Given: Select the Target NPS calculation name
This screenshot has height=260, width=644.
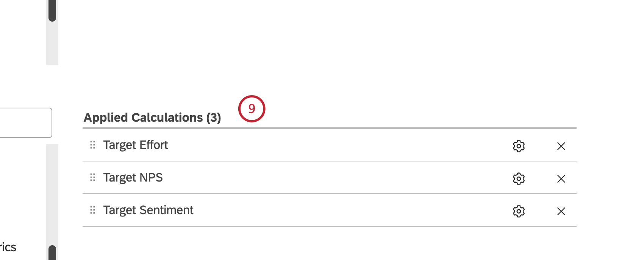Looking at the screenshot, I should [133, 177].
